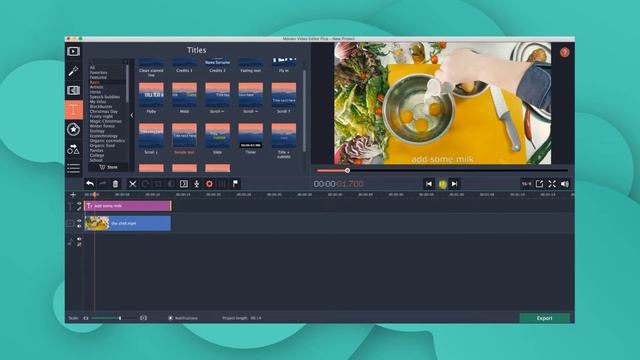Image resolution: width=640 pixels, height=360 pixels.
Task: Undo the last action
Action: 90,184
